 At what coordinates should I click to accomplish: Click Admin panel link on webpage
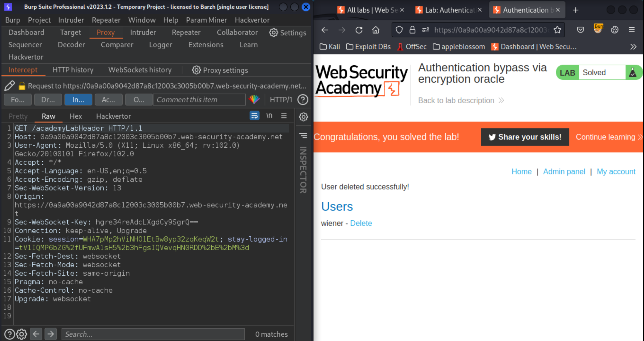pyautogui.click(x=564, y=171)
